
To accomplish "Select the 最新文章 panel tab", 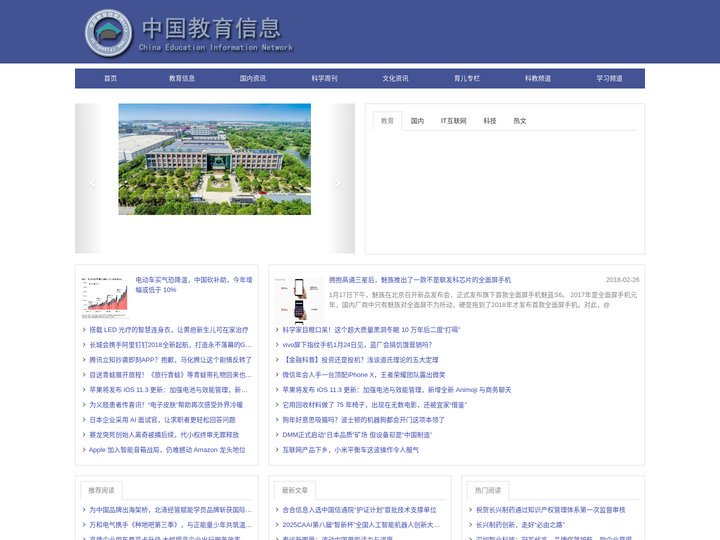I will tap(295, 490).
